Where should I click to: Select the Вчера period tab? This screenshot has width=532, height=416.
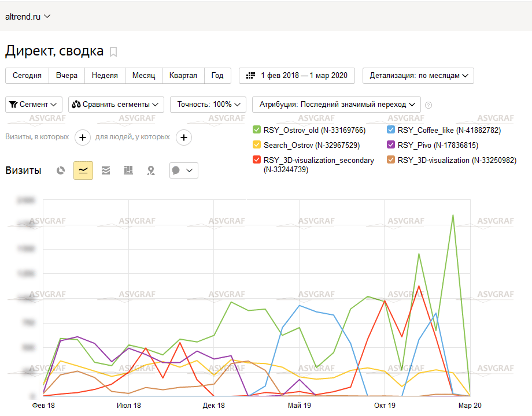click(67, 75)
